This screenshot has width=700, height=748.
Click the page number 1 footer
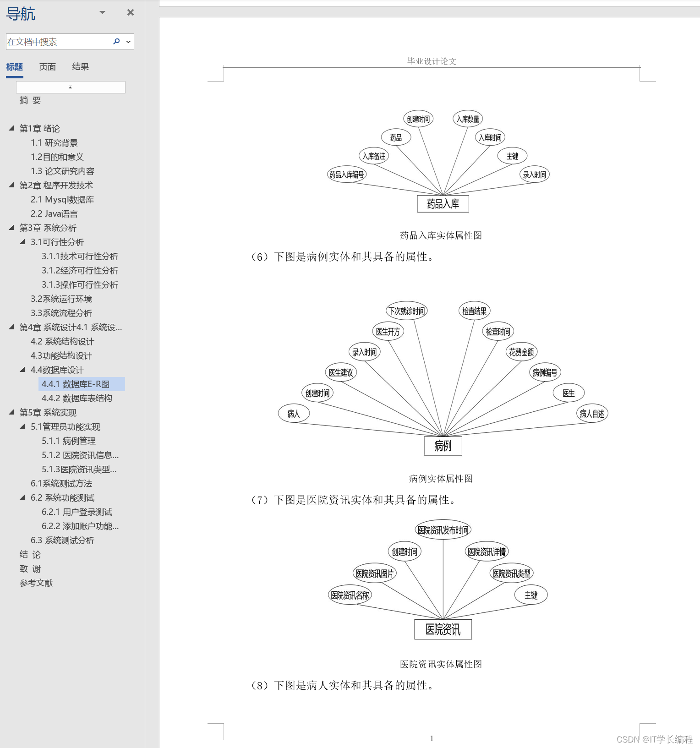coord(432,738)
